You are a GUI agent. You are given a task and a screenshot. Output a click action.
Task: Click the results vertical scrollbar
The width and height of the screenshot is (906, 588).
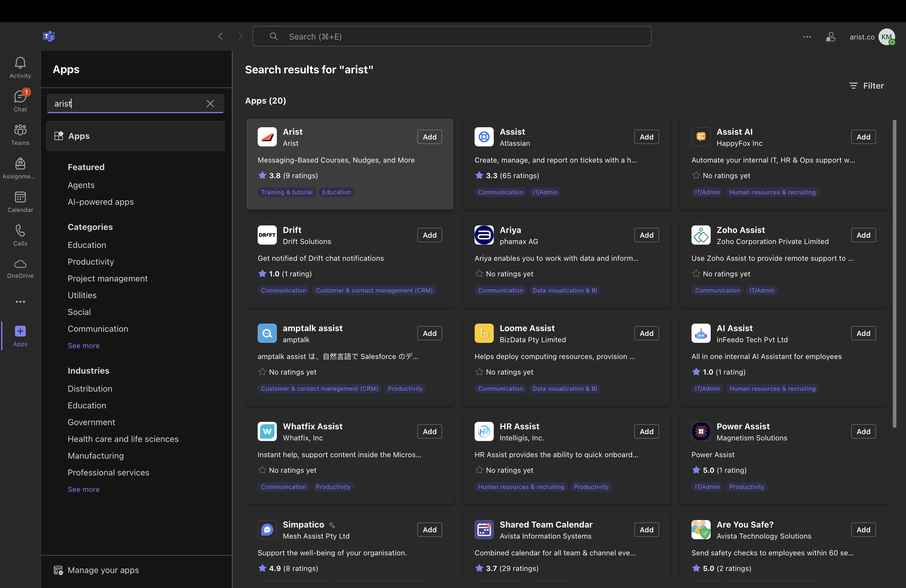pos(894,274)
